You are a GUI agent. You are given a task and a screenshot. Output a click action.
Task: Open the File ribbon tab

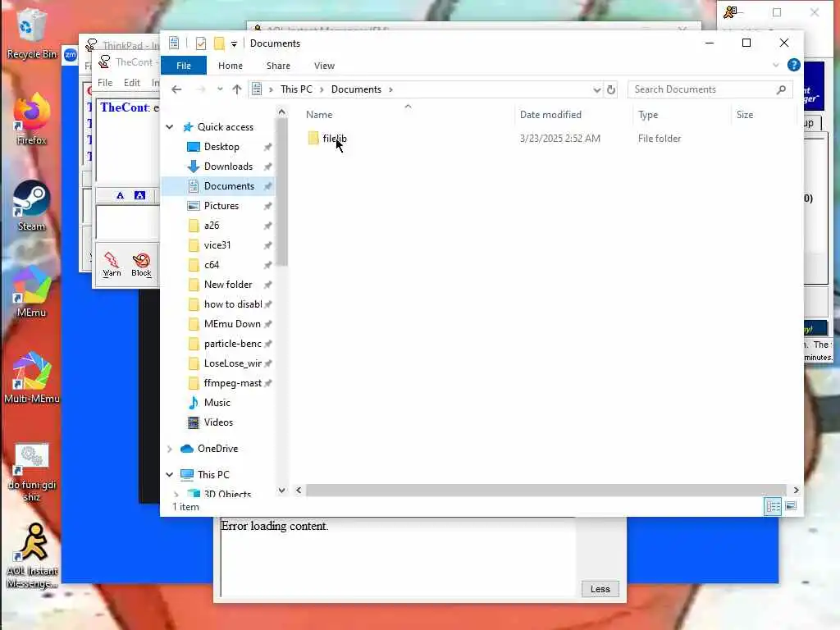click(x=184, y=66)
